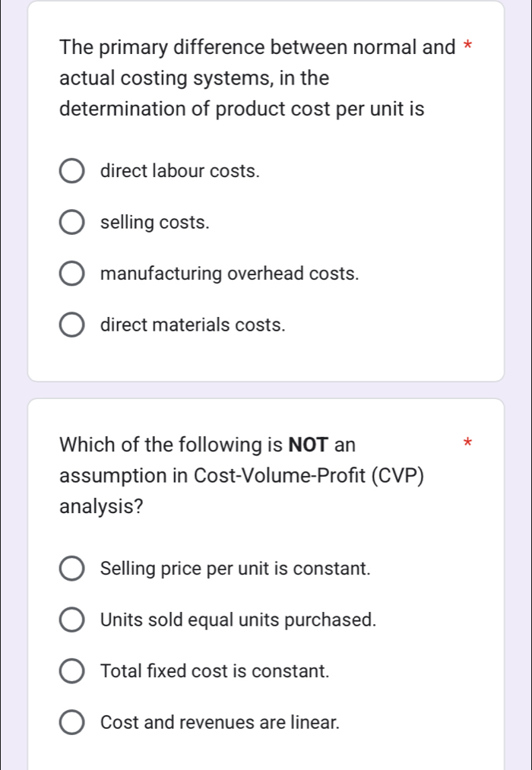Choose the 'selling costs.' radio circle
Viewport: 532px width, 770px height.
coord(72,223)
